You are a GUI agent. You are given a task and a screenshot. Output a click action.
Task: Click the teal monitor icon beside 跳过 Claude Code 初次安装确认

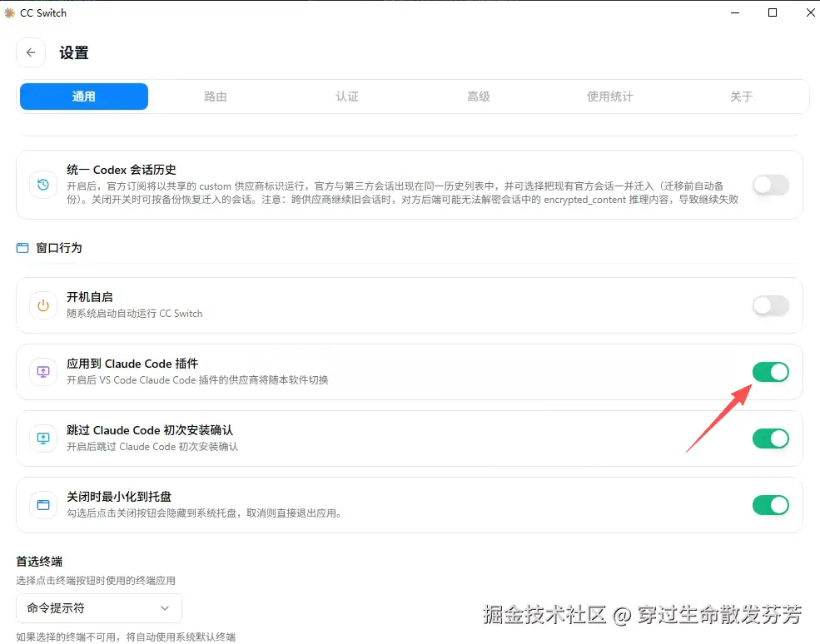click(43, 438)
